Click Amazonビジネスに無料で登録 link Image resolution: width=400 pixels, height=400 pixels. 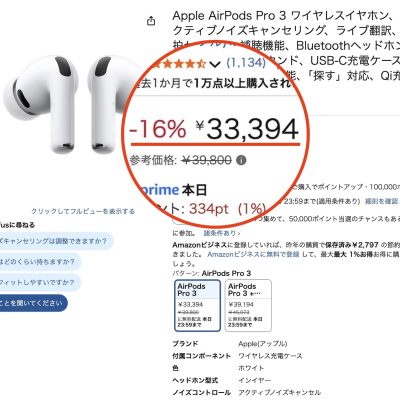point(253,254)
